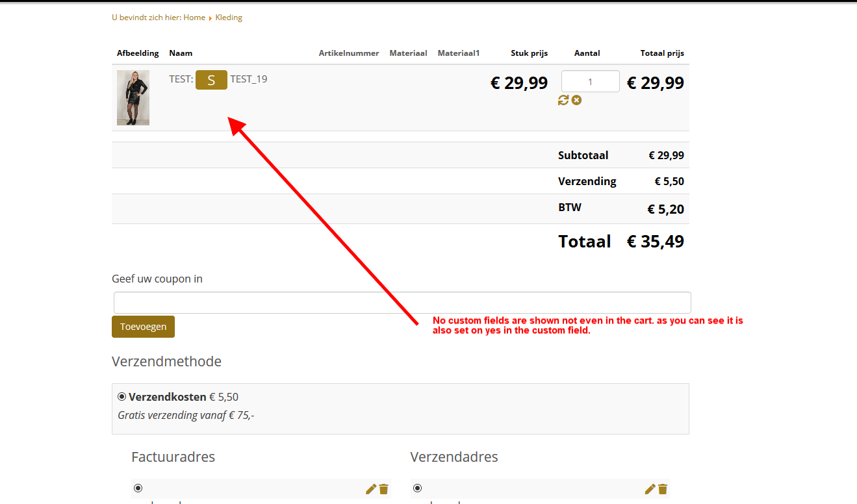
Task: Click the Materiaal1 column header
Action: pos(459,53)
